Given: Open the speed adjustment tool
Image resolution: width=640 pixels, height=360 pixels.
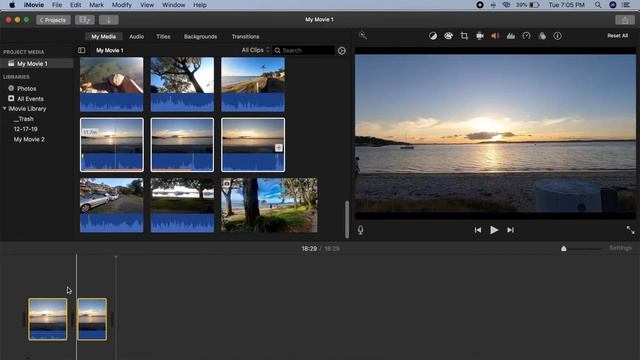Looking at the screenshot, I should point(527,36).
